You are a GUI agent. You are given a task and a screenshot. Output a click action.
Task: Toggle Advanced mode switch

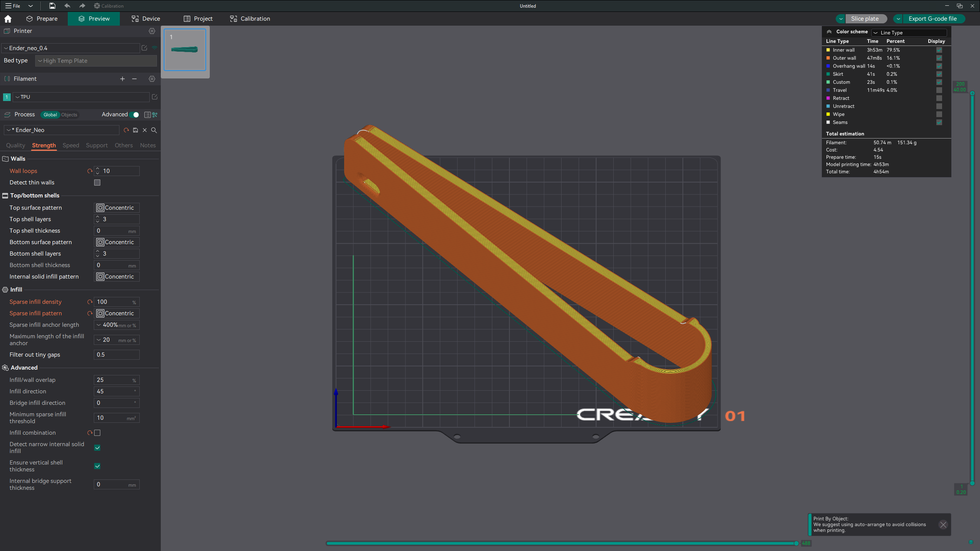[134, 115]
